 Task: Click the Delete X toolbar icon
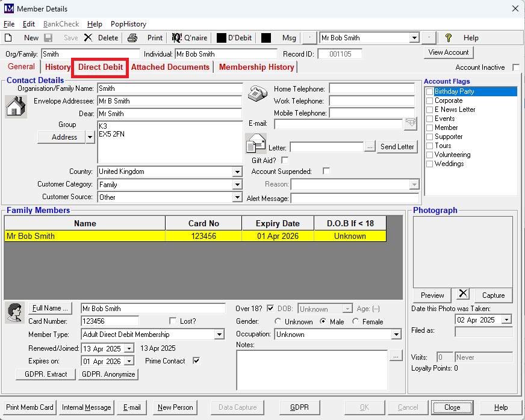88,38
